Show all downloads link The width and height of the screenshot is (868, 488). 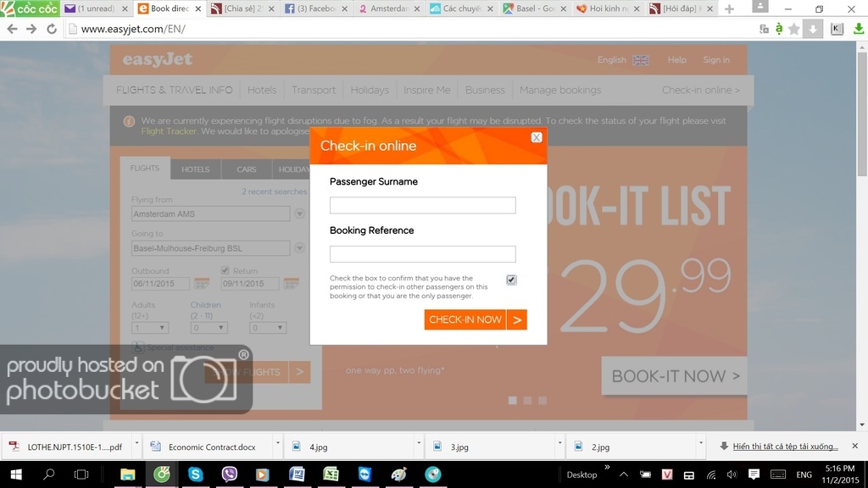pyautogui.click(x=786, y=446)
